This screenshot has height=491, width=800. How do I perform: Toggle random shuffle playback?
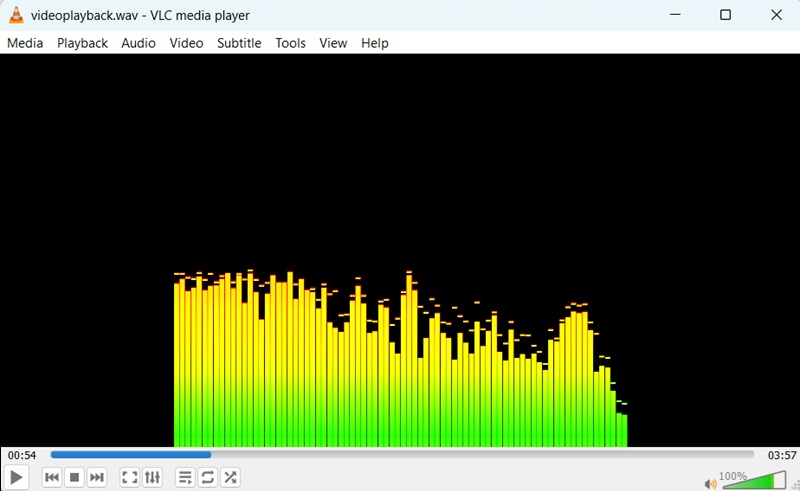[230, 477]
